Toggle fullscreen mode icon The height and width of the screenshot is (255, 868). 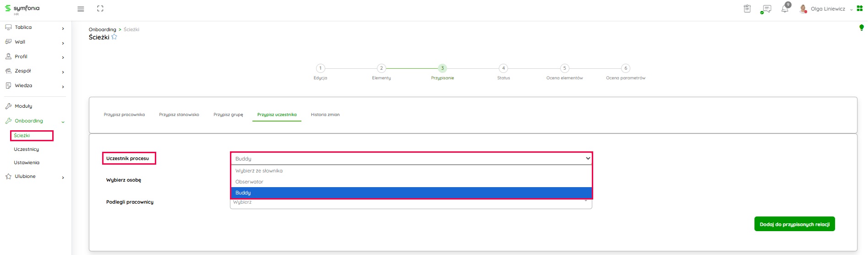click(100, 9)
